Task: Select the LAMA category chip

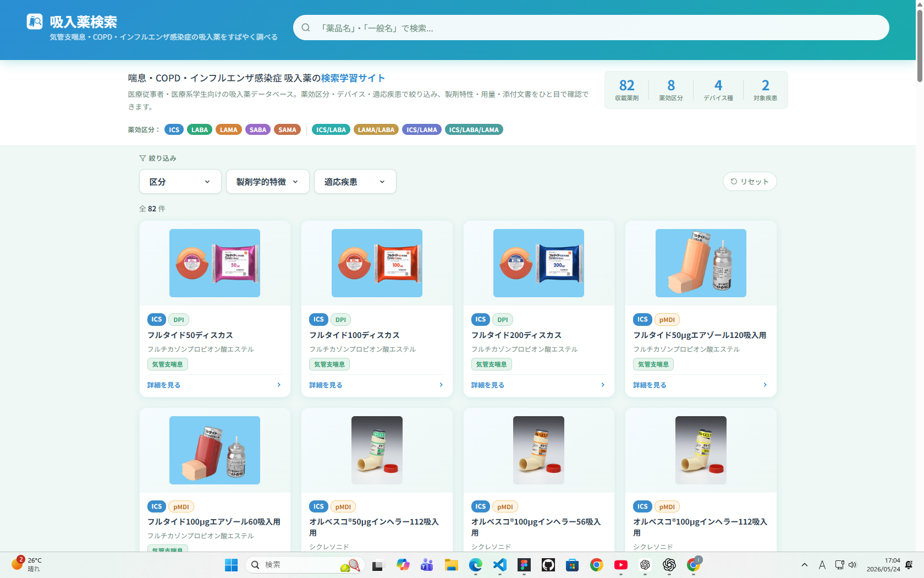Action: click(229, 130)
